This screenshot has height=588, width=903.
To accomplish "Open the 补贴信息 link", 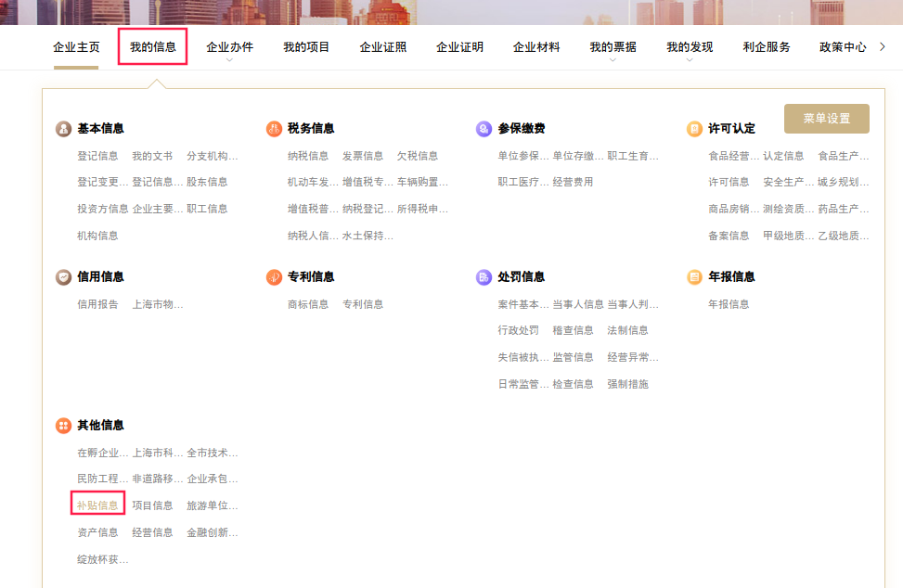I will click(97, 505).
